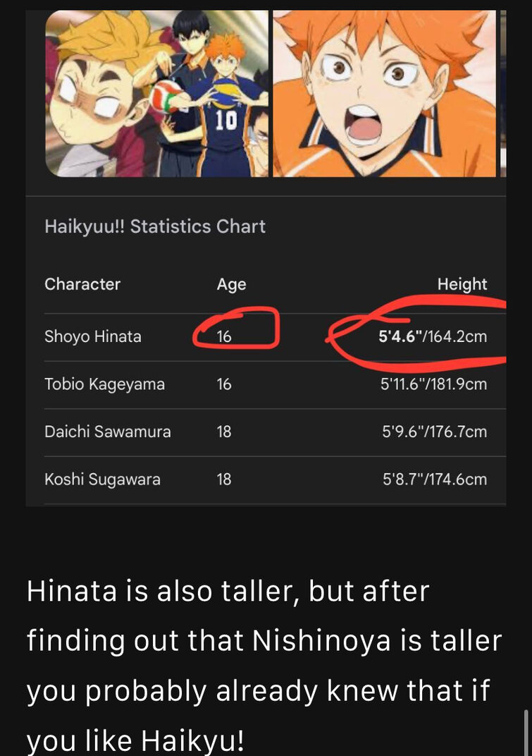Select the Daichi Sawamura row name
This screenshot has width=532, height=756.
108,432
